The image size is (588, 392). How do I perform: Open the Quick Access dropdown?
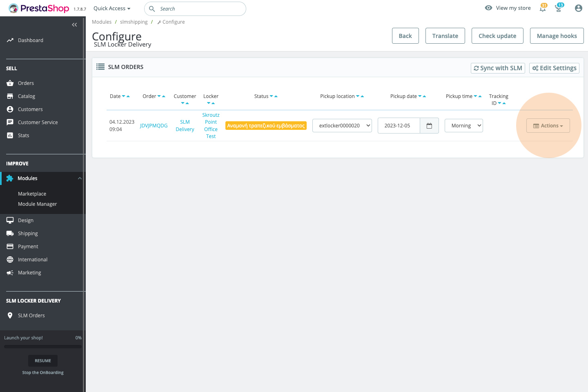point(112,9)
